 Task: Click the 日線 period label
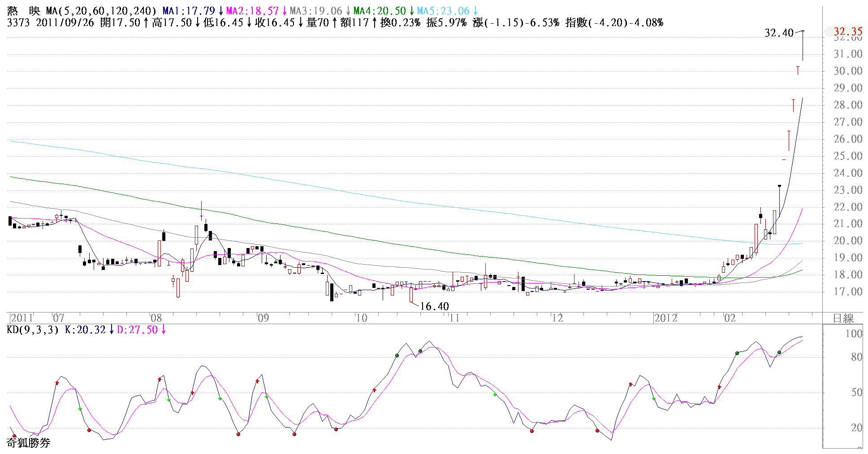tap(843, 318)
